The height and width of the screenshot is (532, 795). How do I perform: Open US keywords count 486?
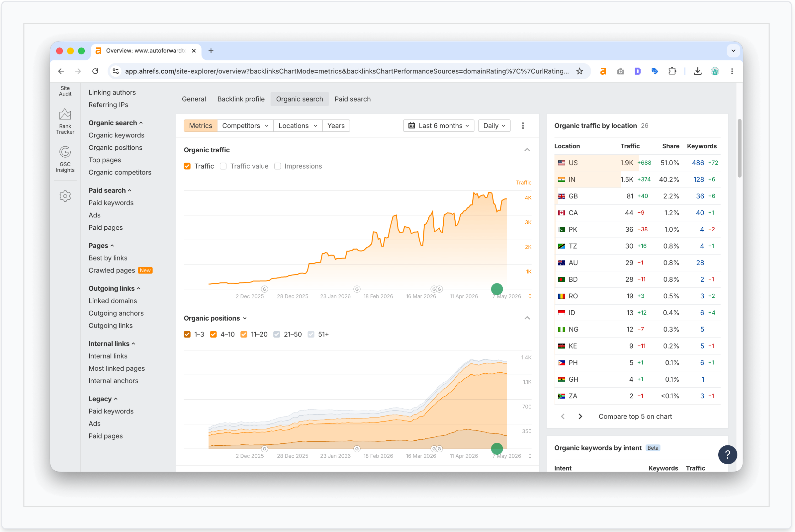tap(698, 163)
